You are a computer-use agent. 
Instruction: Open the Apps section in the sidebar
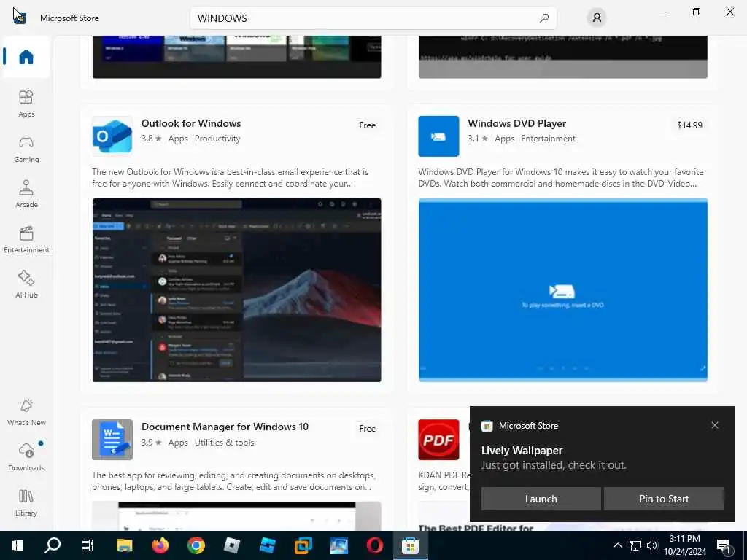tap(26, 104)
